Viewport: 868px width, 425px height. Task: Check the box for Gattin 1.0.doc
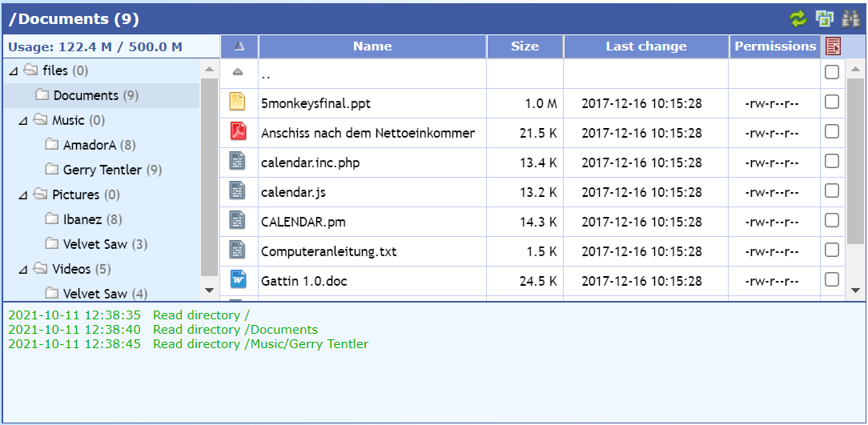(831, 281)
